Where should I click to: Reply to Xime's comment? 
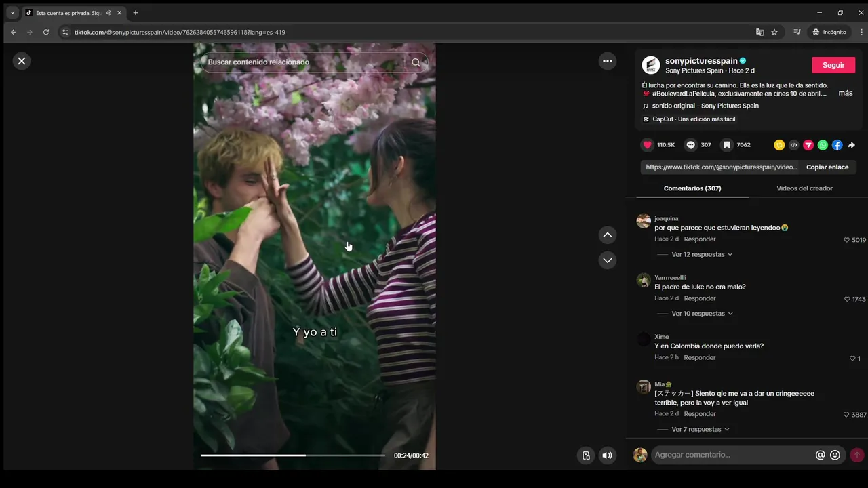pos(700,357)
